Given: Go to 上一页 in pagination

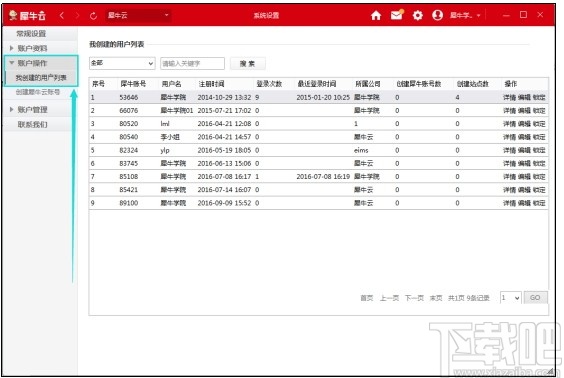Looking at the screenshot, I should (390, 298).
